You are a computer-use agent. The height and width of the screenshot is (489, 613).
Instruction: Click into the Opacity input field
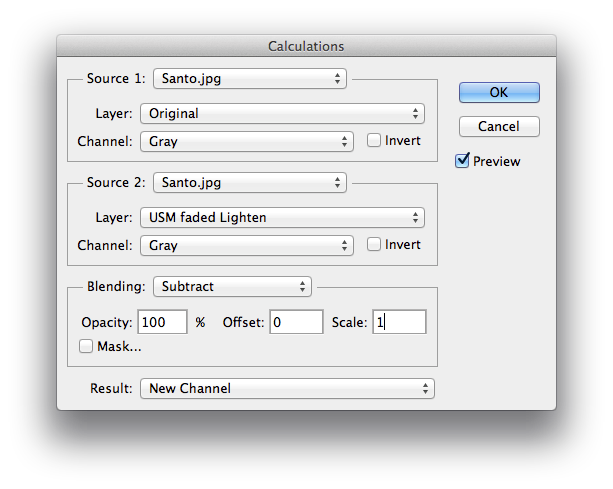[162, 322]
